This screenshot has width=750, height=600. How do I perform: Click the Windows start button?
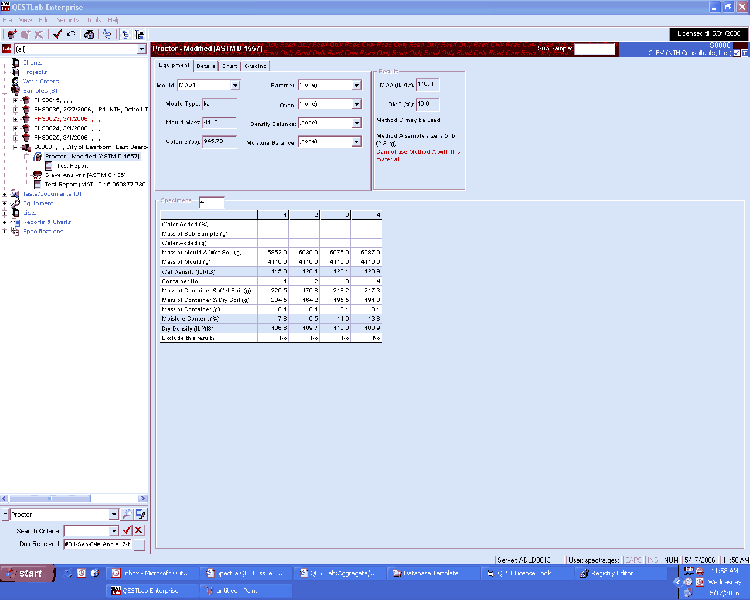(x=27, y=573)
